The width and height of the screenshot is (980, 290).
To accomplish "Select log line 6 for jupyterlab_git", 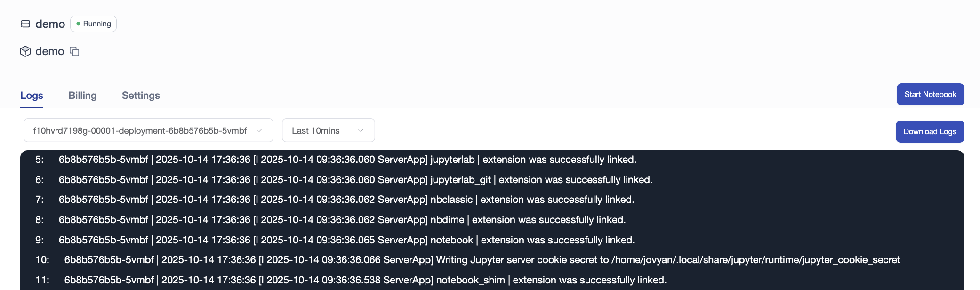I will (x=355, y=180).
